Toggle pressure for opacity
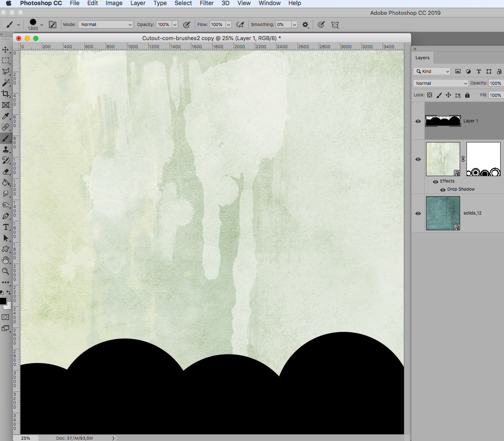Image resolution: width=504 pixels, height=441 pixels. click(187, 25)
